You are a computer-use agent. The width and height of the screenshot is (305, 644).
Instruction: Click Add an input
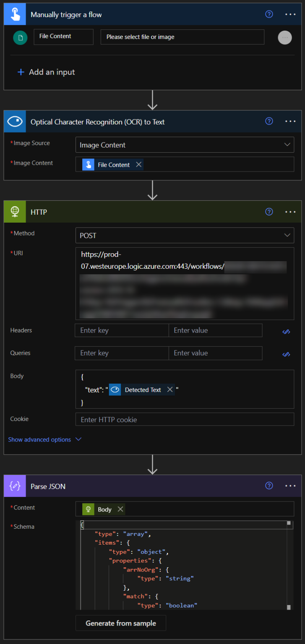(x=46, y=72)
